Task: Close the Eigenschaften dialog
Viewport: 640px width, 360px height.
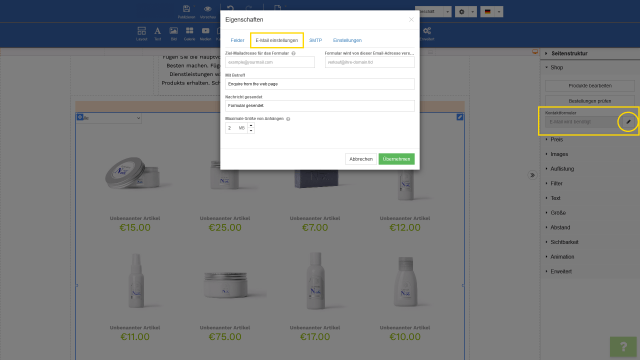Action: click(411, 20)
